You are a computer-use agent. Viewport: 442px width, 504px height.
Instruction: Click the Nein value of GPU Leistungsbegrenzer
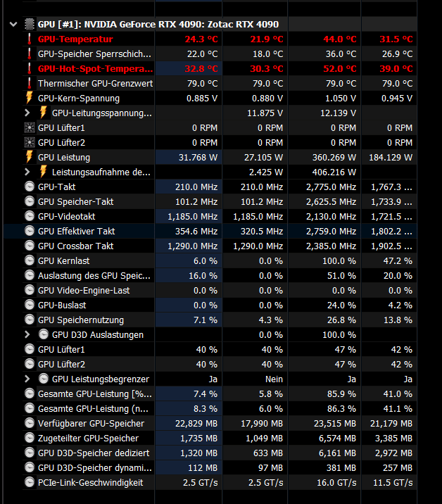274,379
